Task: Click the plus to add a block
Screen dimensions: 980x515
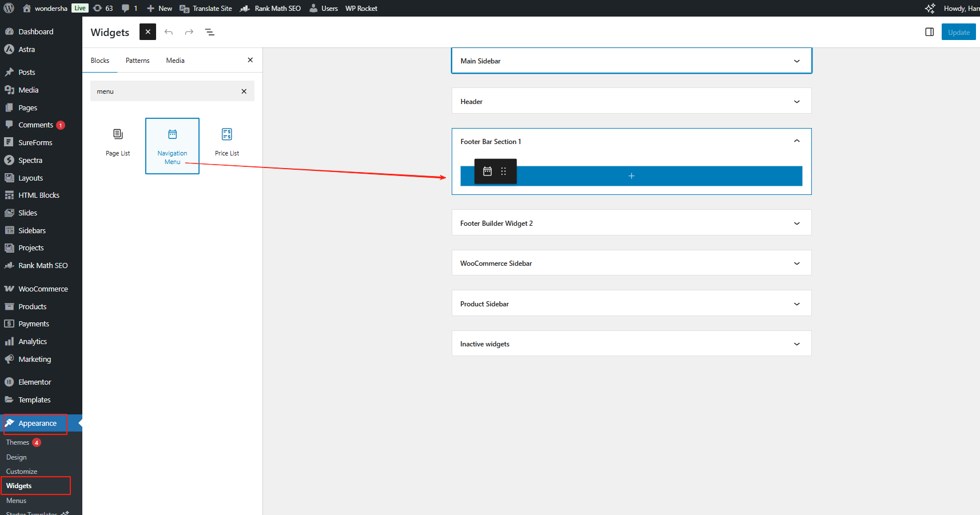Action: click(x=631, y=176)
